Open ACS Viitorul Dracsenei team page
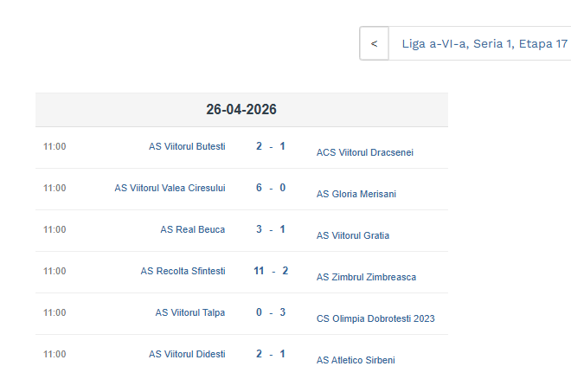 click(365, 152)
